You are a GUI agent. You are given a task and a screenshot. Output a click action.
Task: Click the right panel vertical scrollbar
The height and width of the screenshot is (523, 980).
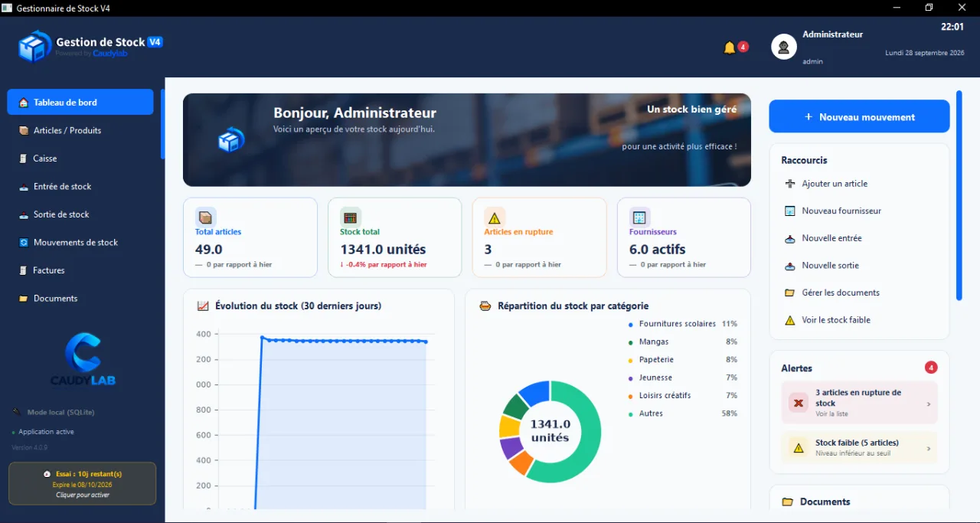pos(959,196)
